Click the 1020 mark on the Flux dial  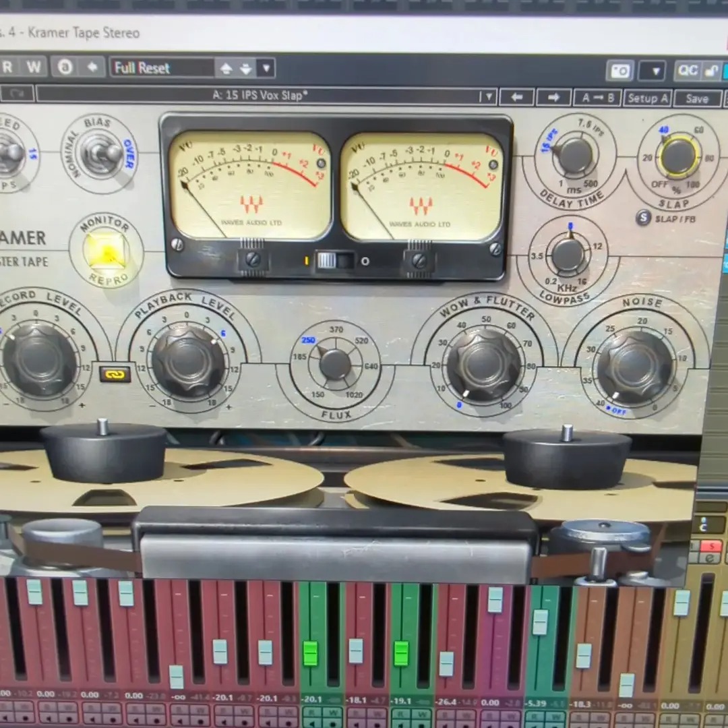(x=354, y=394)
